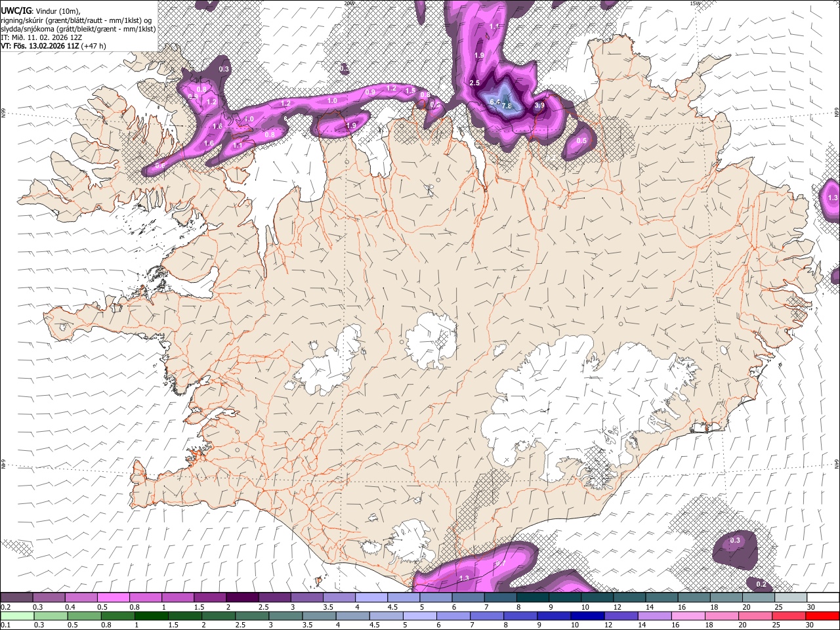This screenshot has height=630, width=840.
Task: Select the red 25 rain legend swatch
Action: (789, 616)
